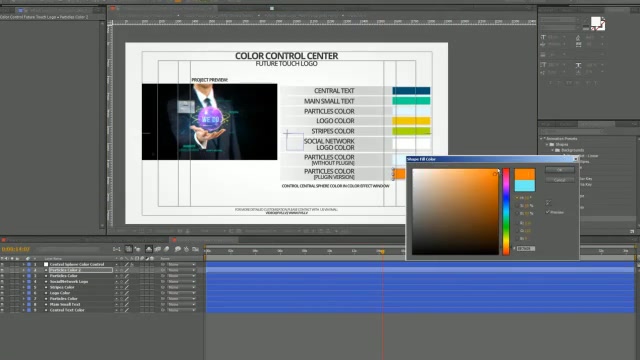640x360 pixels.
Task: Click the font size icon in Character panel
Action: (x=543, y=37)
